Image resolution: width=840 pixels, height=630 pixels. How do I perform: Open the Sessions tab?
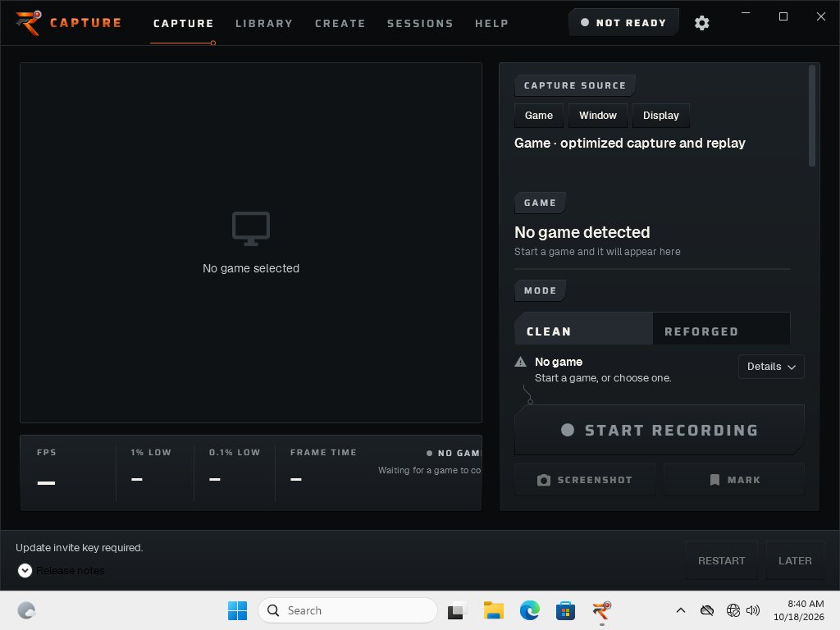pos(420,24)
